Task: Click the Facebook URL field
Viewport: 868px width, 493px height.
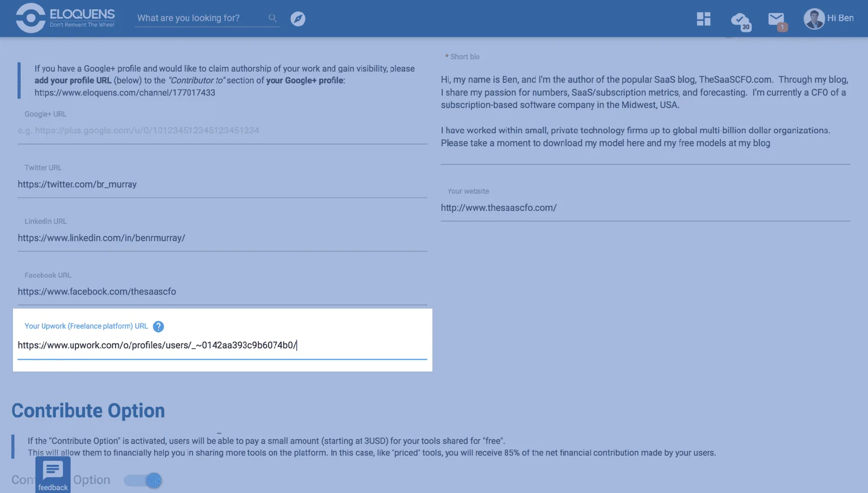Action: pos(222,292)
